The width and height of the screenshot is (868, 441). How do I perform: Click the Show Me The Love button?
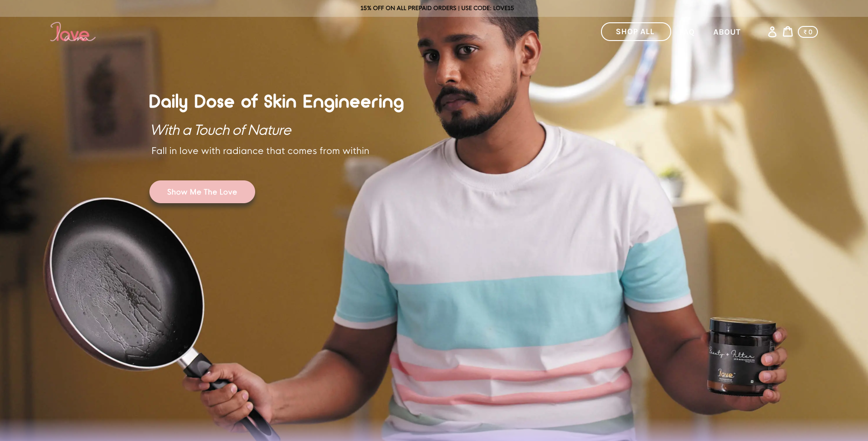pos(202,192)
